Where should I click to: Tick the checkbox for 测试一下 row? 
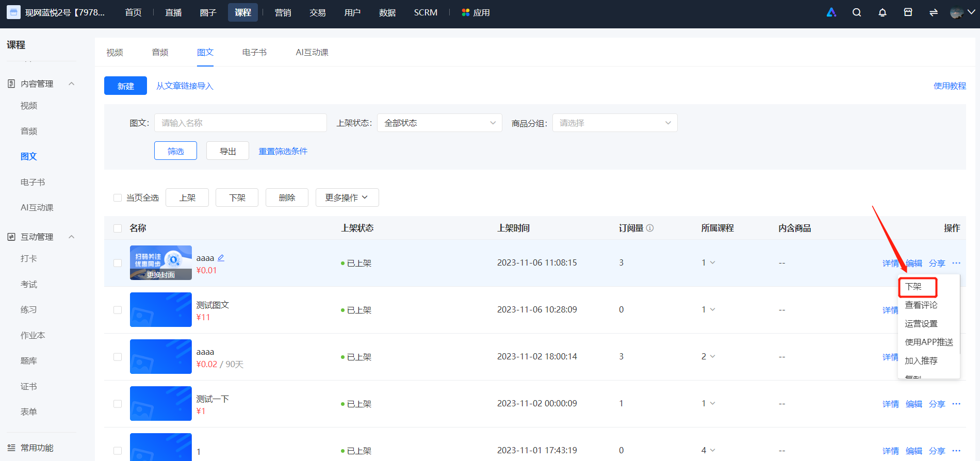point(118,404)
